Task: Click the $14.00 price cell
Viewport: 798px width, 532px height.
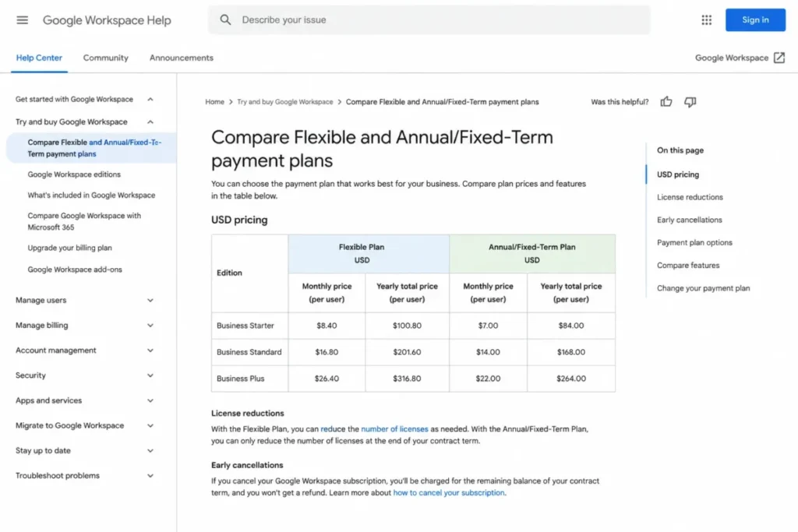Action: [x=488, y=352]
